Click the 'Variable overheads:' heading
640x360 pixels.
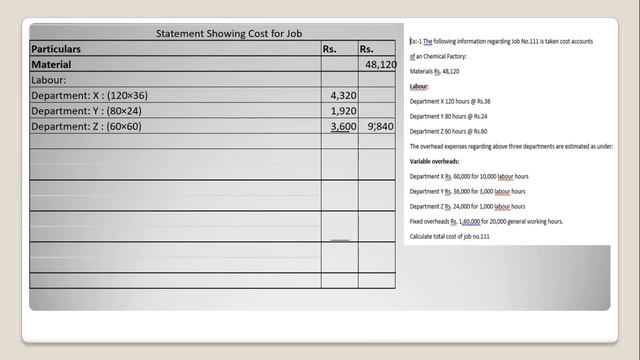[434, 161]
